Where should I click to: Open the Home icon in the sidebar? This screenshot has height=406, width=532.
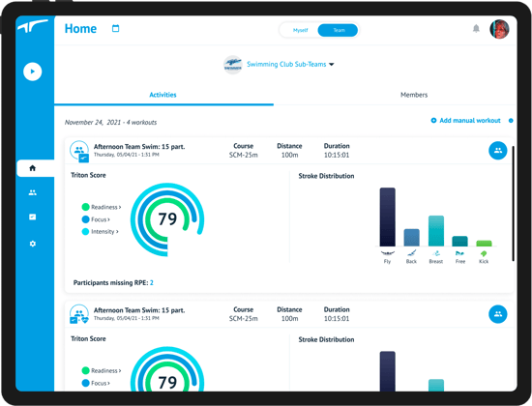coord(33,168)
